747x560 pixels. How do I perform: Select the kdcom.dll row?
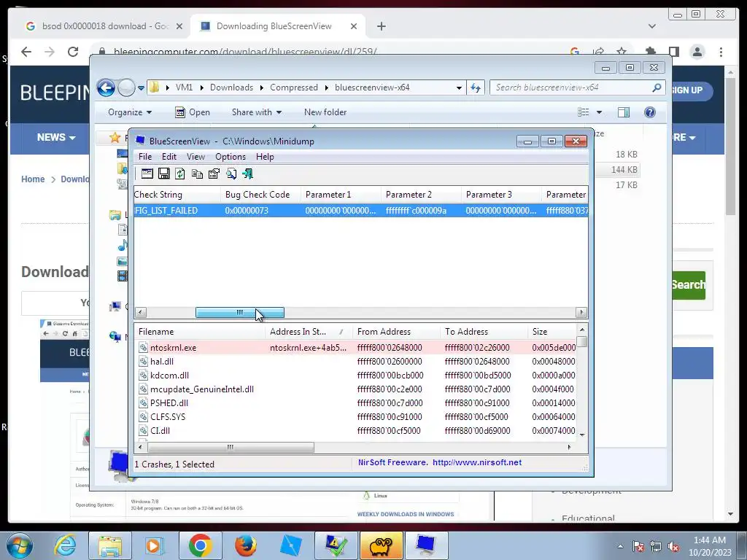(x=356, y=376)
